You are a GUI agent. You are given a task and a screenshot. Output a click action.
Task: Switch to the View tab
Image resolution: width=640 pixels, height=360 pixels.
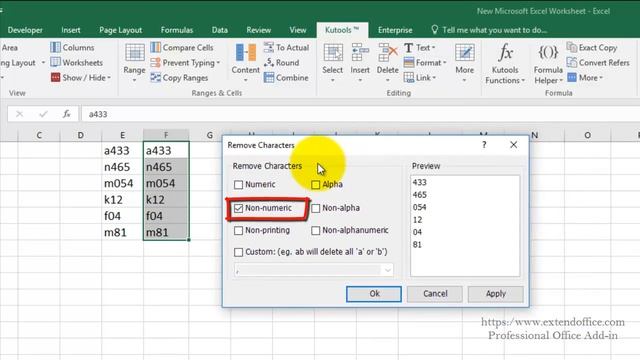coord(298,30)
